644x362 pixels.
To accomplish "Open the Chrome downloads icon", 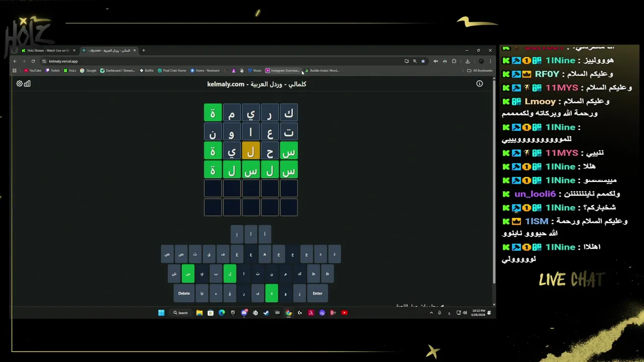I will (x=467, y=61).
